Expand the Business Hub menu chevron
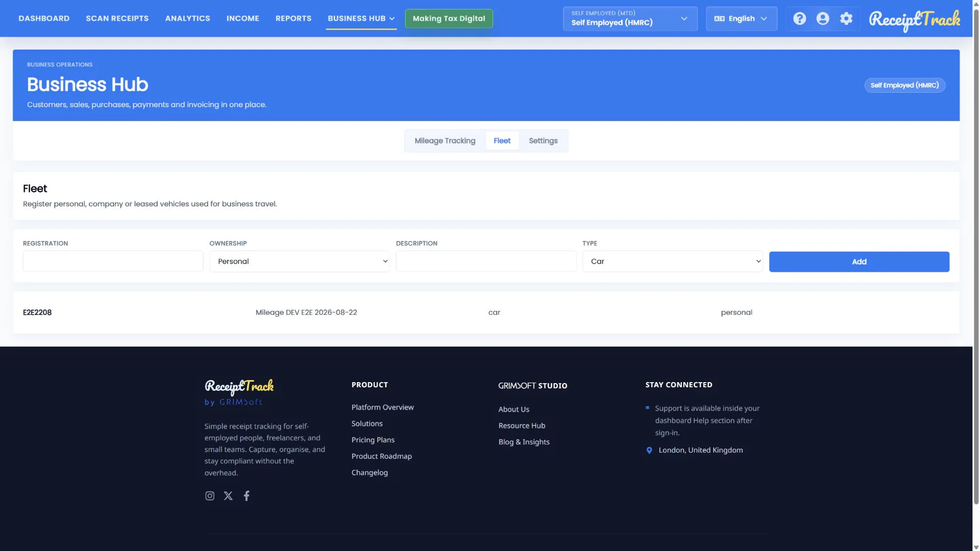Viewport: 980px width, 551px height. pos(392,19)
